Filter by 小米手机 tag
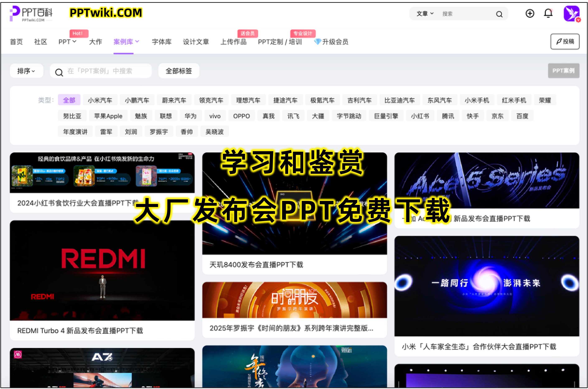Image resolution: width=588 pixels, height=389 pixels. coord(477,100)
